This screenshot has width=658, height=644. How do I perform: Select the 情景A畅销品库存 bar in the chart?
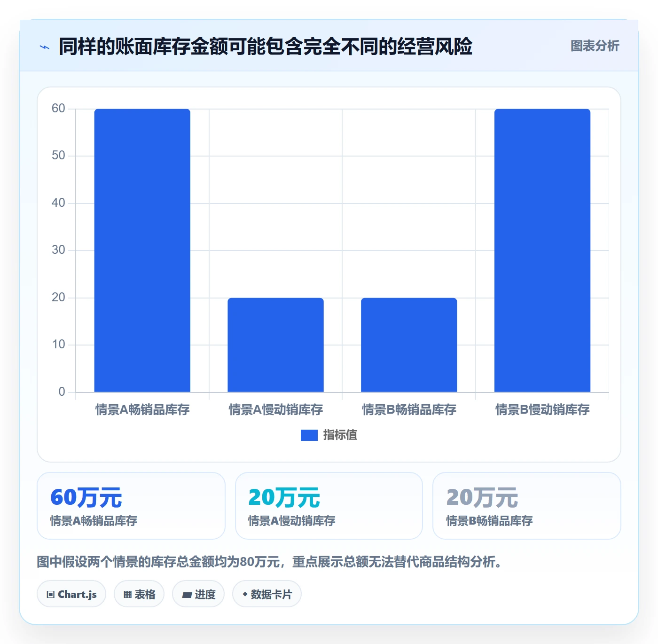(x=142, y=251)
